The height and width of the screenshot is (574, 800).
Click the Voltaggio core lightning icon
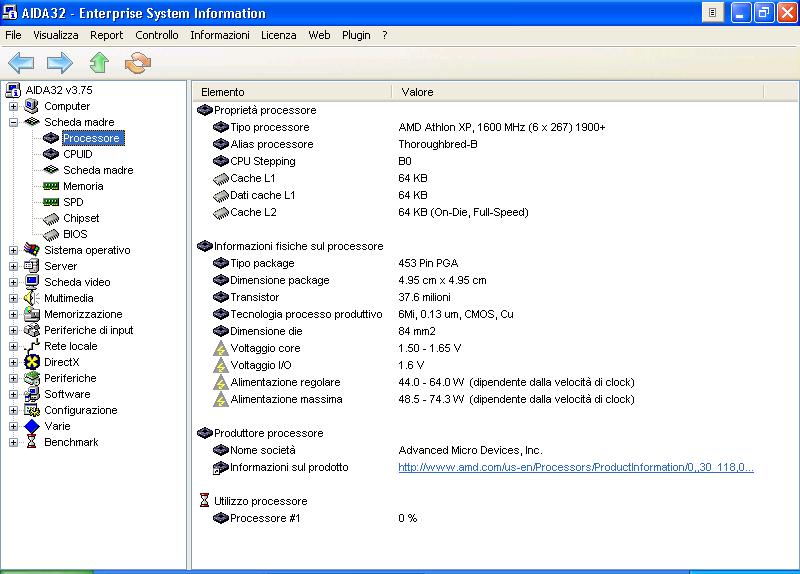pos(220,348)
